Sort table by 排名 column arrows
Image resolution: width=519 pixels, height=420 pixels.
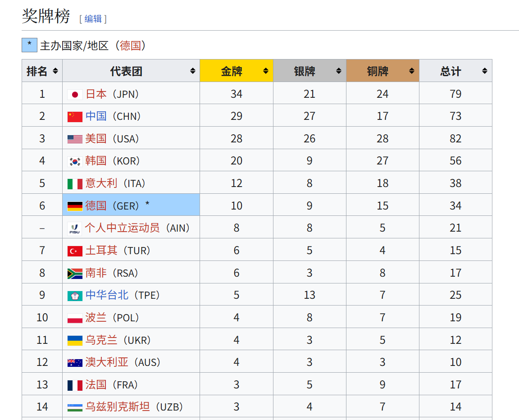(x=55, y=71)
